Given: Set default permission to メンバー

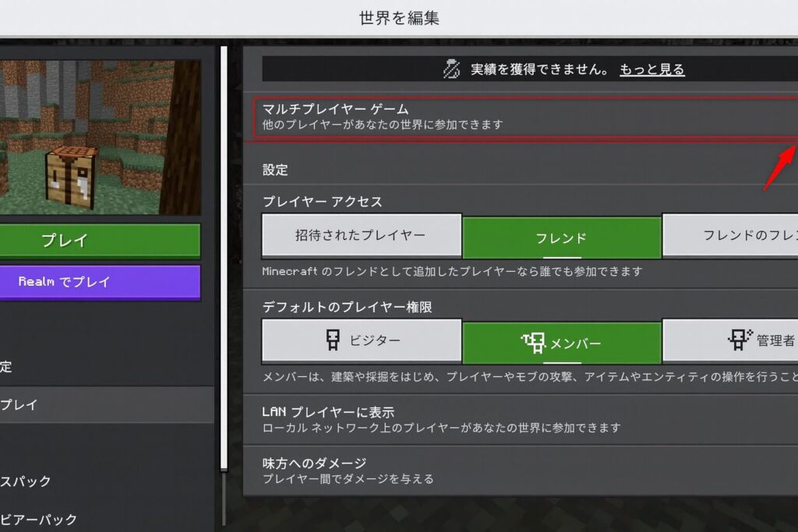Looking at the screenshot, I should point(562,344).
